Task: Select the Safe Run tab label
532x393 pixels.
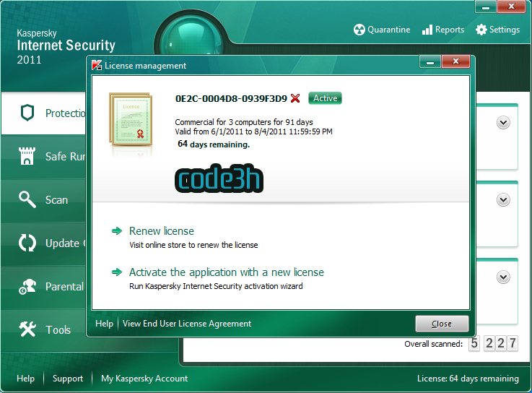Action: (x=65, y=157)
